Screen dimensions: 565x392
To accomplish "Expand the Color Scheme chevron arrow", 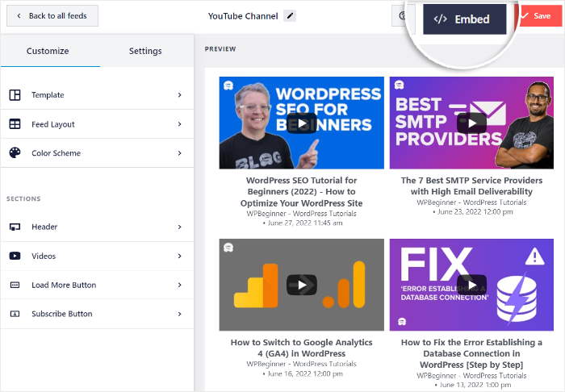I will [179, 153].
